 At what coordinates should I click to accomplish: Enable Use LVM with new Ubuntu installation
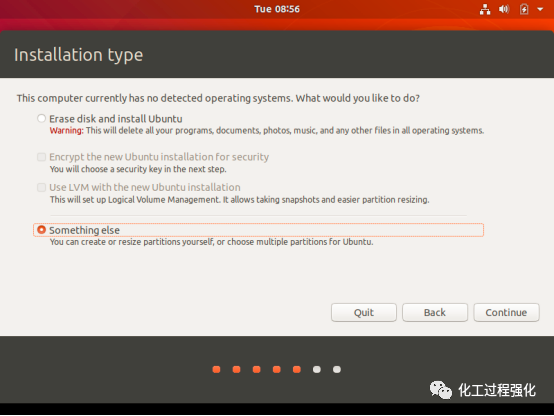click(x=41, y=187)
